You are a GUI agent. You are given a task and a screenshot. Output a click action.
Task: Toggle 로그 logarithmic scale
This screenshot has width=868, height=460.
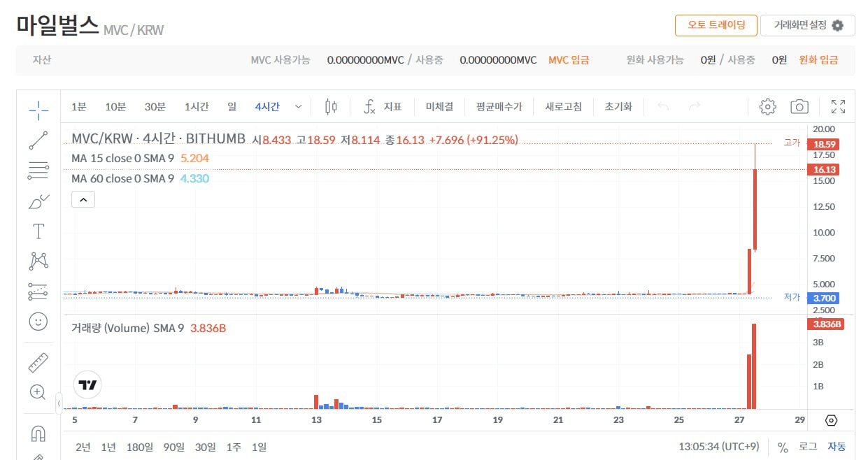(x=808, y=447)
